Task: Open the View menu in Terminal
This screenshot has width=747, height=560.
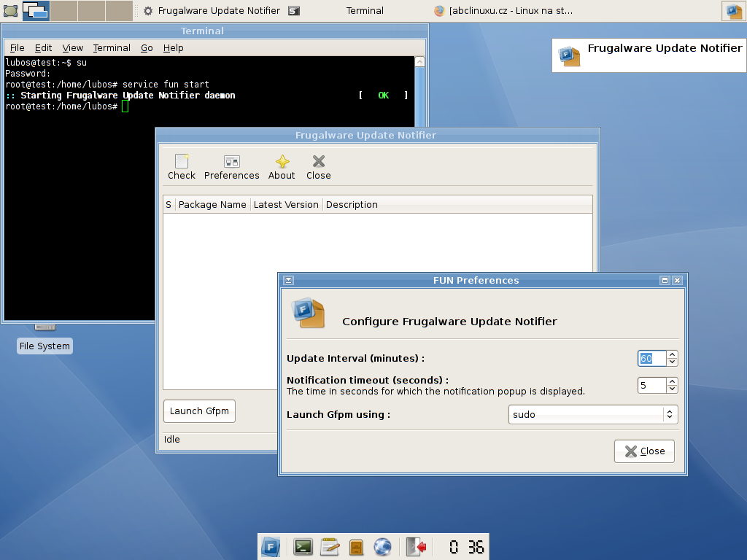Action: pyautogui.click(x=72, y=47)
